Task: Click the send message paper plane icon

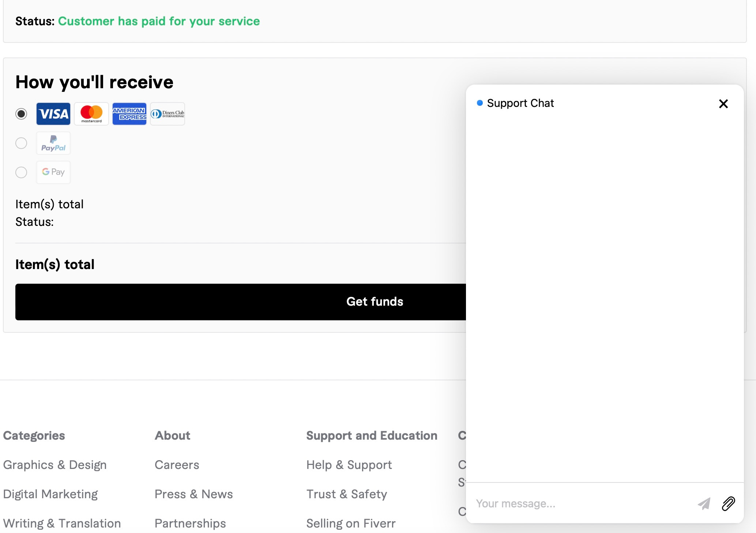Action: 704,504
